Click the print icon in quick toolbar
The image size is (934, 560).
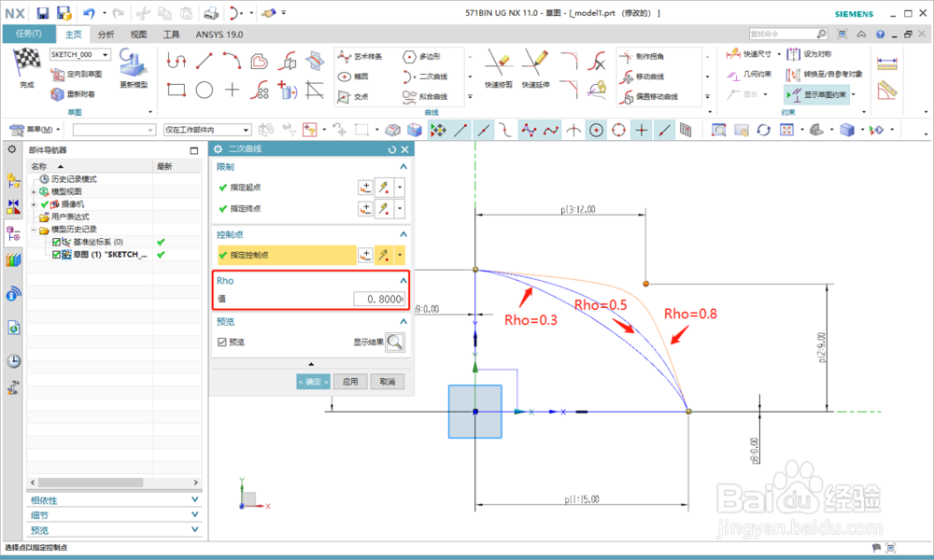point(211,12)
